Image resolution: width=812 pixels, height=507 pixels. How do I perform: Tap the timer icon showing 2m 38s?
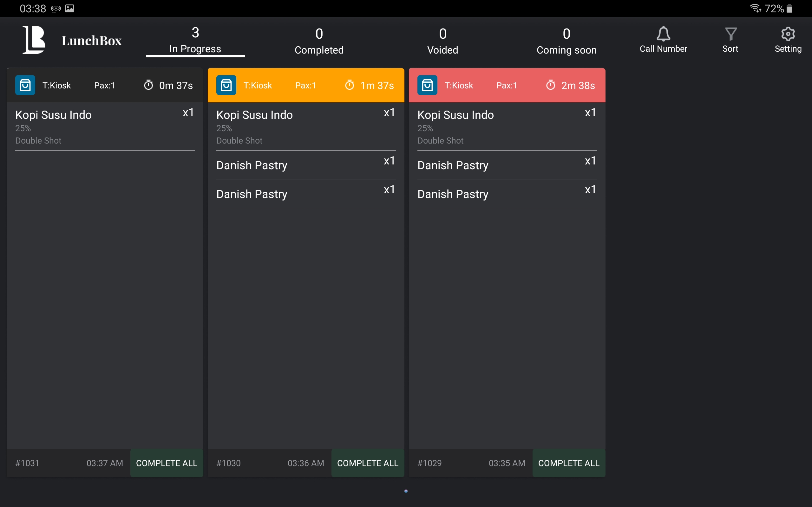551,85
